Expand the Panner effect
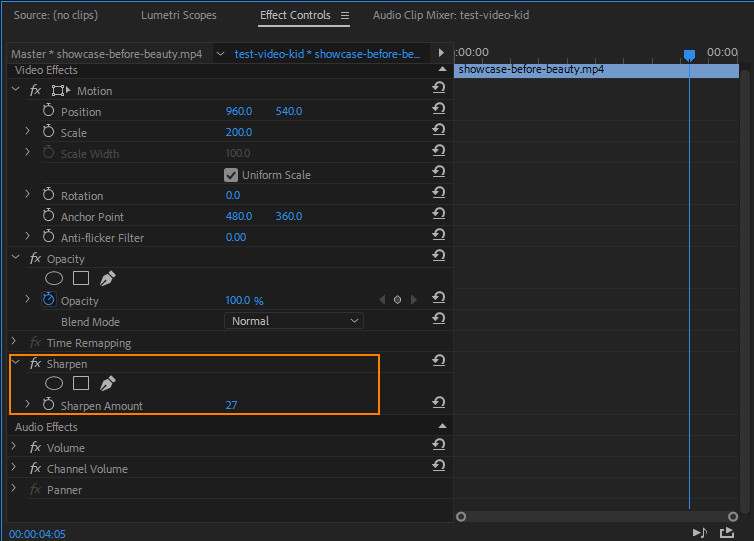 (x=14, y=488)
